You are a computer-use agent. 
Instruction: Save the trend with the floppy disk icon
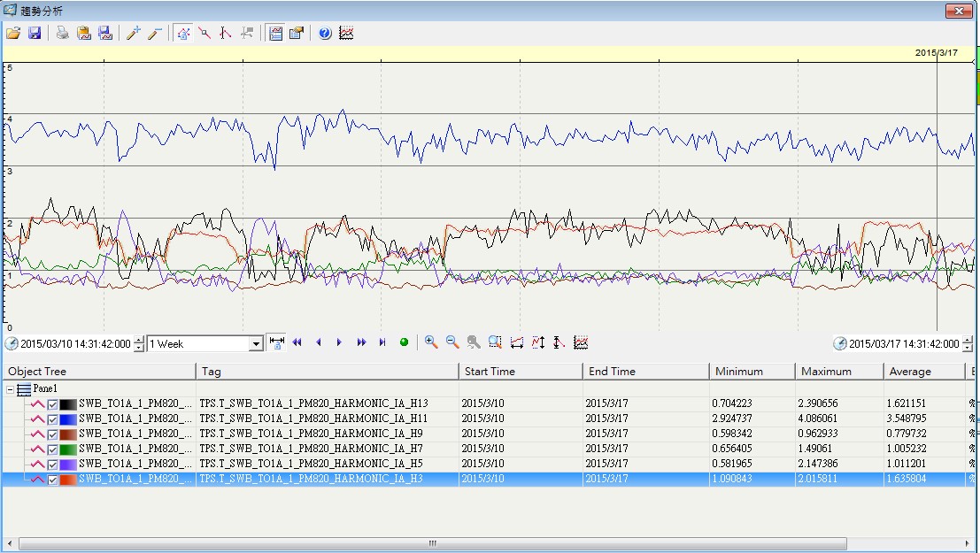(35, 34)
